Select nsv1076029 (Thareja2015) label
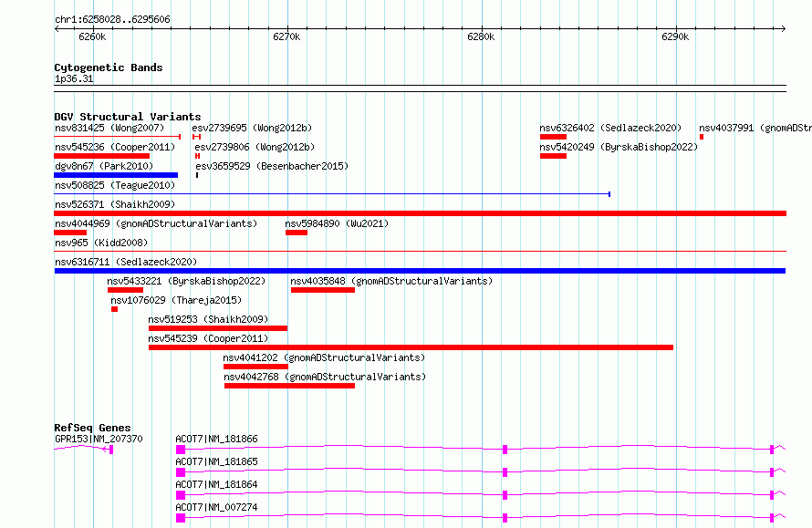Viewport: 812px width, 528px height. tap(176, 300)
